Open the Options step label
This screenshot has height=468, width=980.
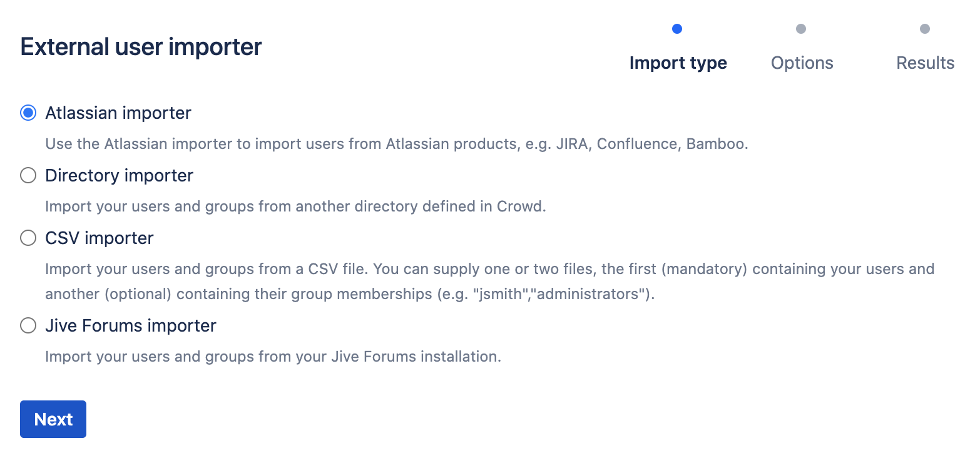tap(802, 63)
